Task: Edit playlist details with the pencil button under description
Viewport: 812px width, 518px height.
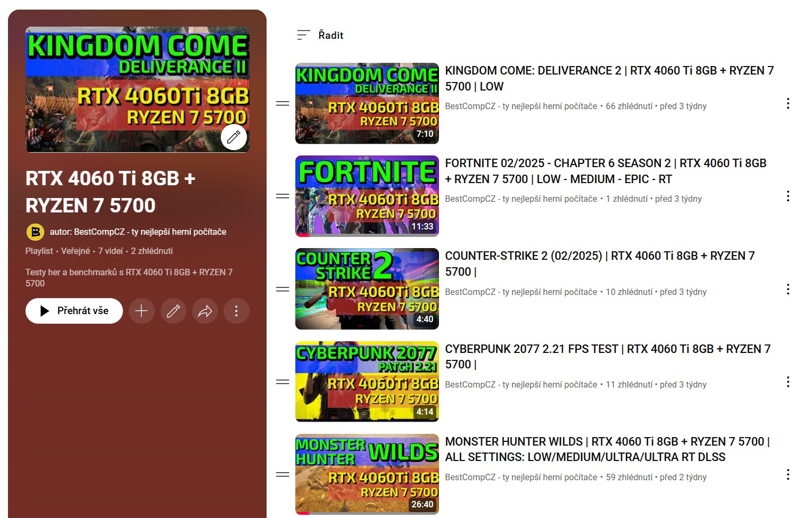Action: point(173,311)
